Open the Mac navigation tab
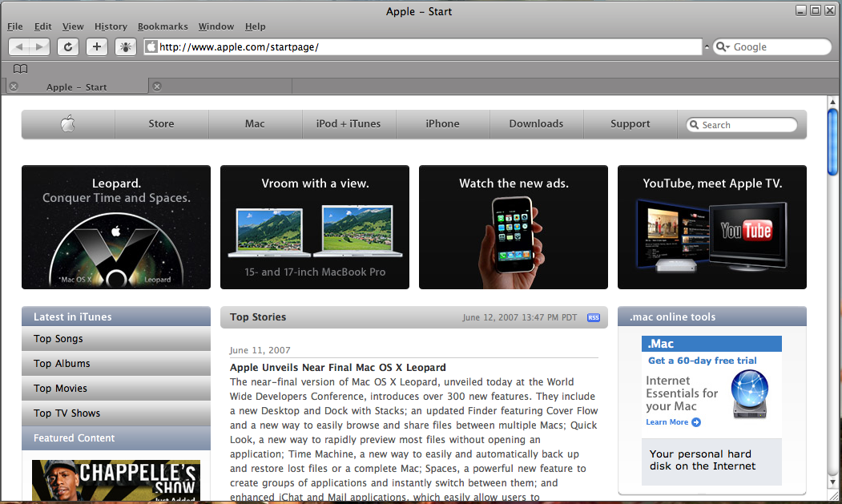The height and width of the screenshot is (504, 842). 255,124
